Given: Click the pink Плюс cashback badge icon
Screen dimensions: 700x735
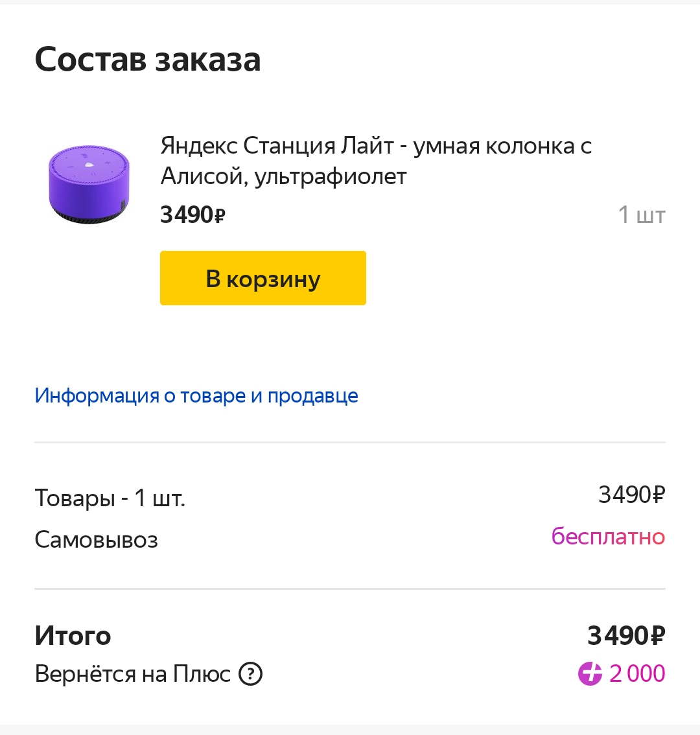Looking at the screenshot, I should point(590,674).
